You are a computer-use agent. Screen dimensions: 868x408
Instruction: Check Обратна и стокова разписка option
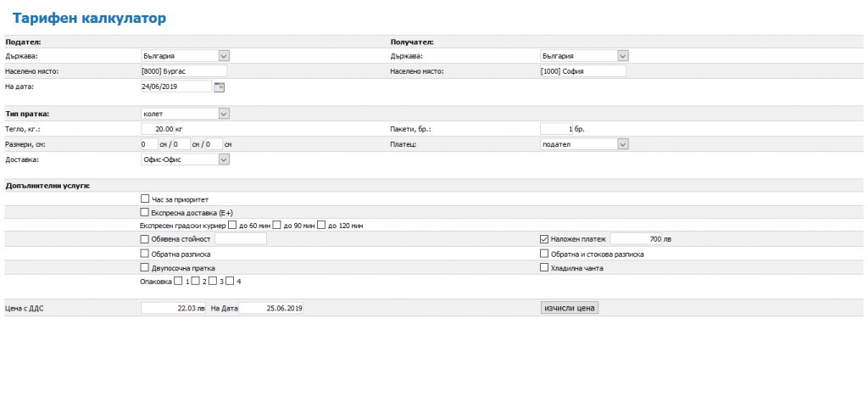pos(544,254)
